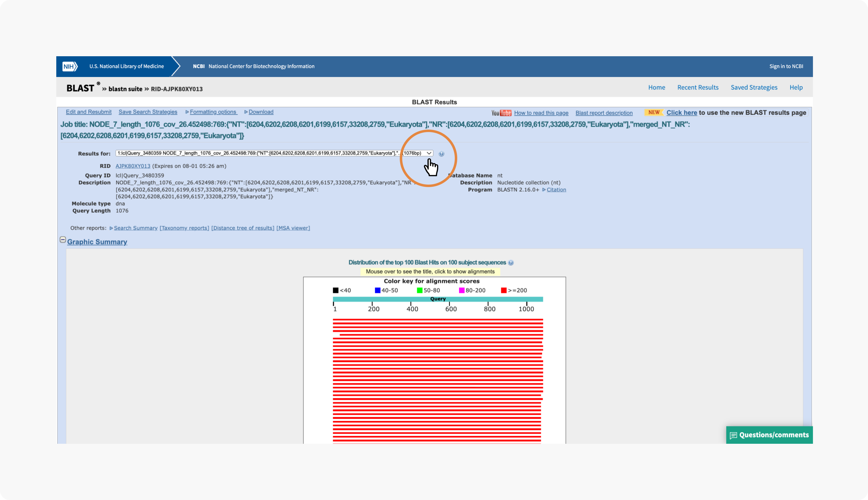
Task: Click RID-AJPK80XY013 breadcrumb text
Action: [177, 89]
